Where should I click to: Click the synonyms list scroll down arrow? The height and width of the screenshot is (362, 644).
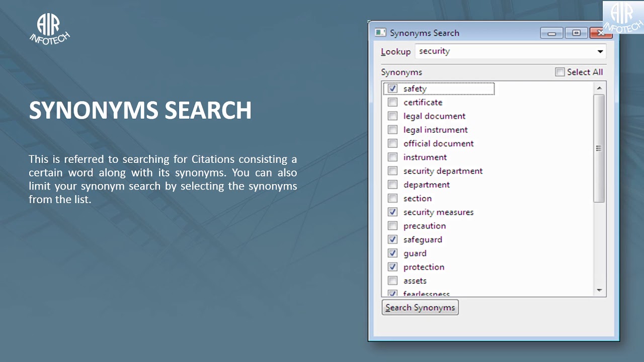tap(599, 290)
